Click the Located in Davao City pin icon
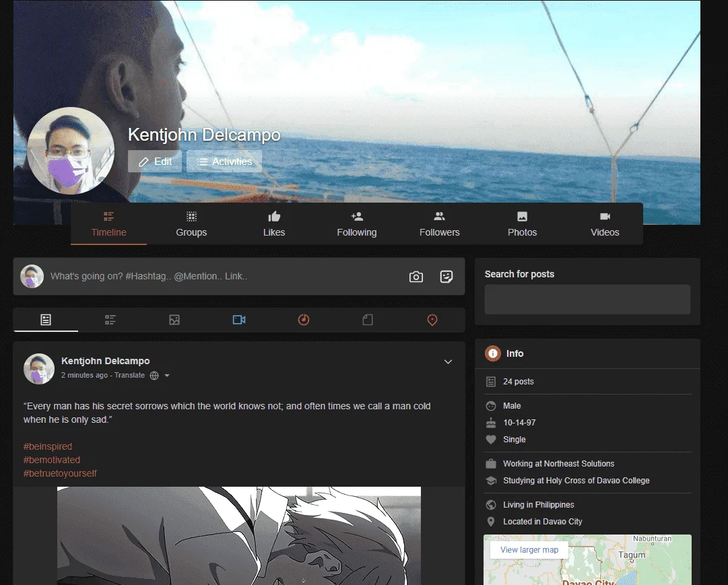This screenshot has height=585, width=728. 491,522
